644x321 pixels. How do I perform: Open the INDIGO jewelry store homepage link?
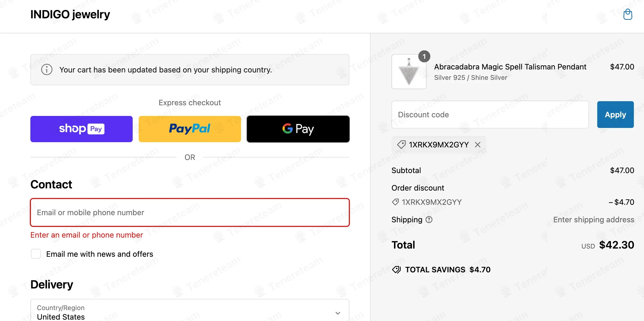(x=70, y=14)
